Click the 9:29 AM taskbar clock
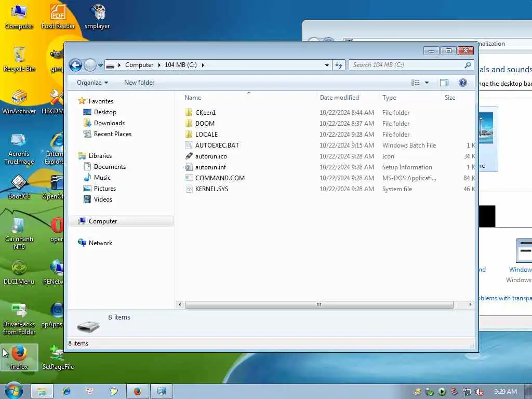The width and height of the screenshot is (532, 399). click(x=505, y=392)
